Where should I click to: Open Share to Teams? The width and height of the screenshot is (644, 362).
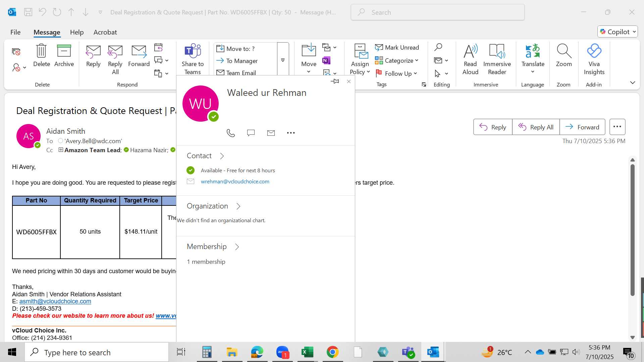click(193, 59)
